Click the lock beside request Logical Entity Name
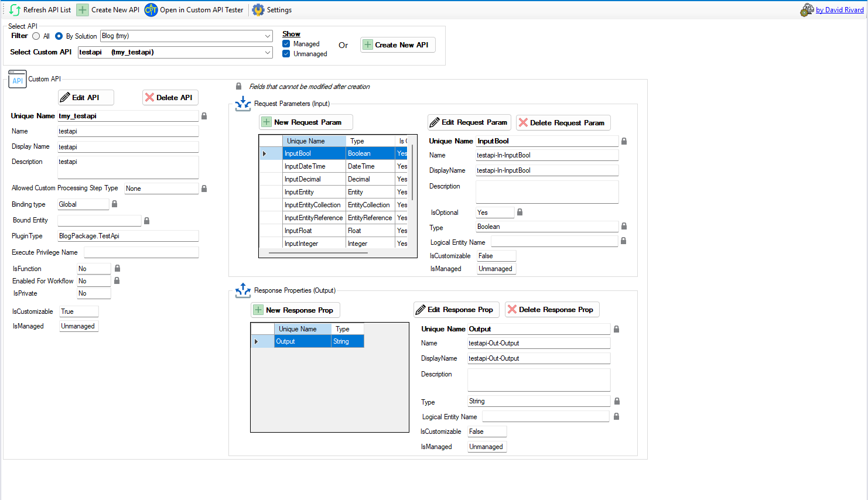Viewport: 868px width, 500px height. 623,241
